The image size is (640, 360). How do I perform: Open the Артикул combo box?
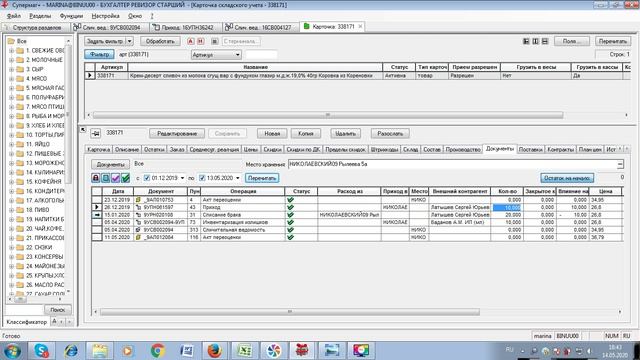216,55
